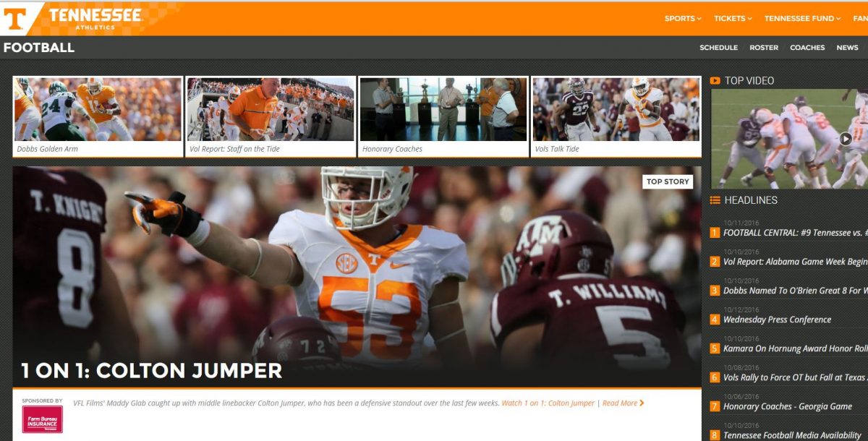
Task: Open the Dobbs Golden Arm thumbnail
Action: (x=97, y=116)
